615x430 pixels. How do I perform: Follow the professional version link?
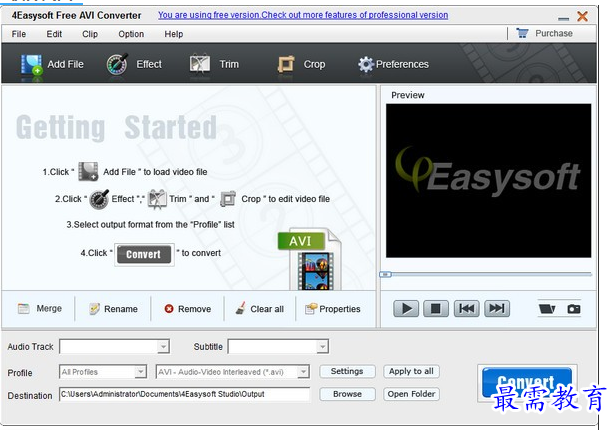303,15
